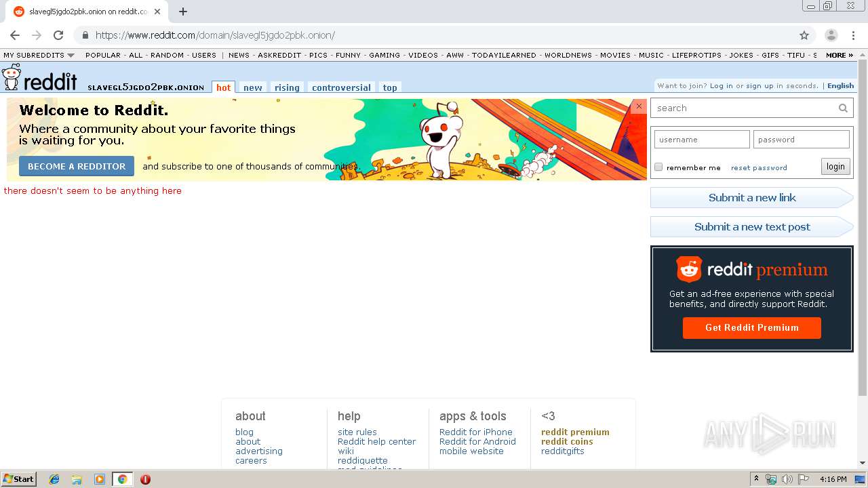
Task: Go back using browser back arrow
Action: (x=15, y=35)
